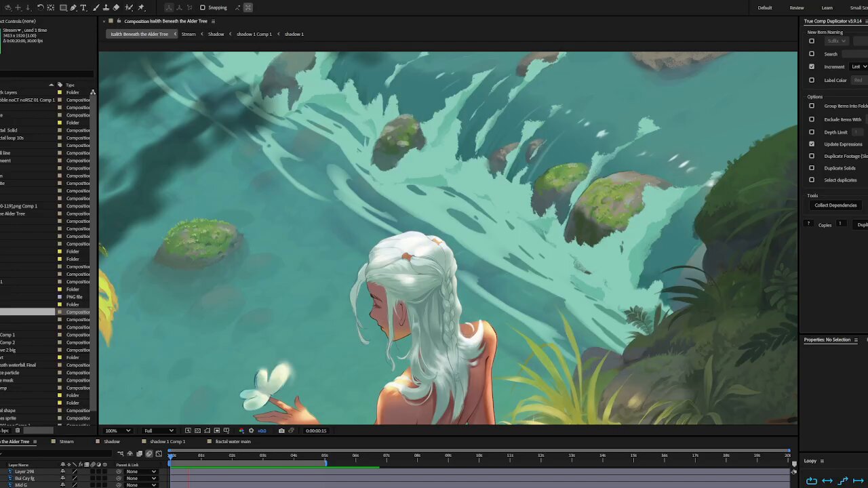The width and height of the screenshot is (868, 488).
Task: Enable the Suffix checkbox in True Comp Duplicator
Action: [812, 41]
